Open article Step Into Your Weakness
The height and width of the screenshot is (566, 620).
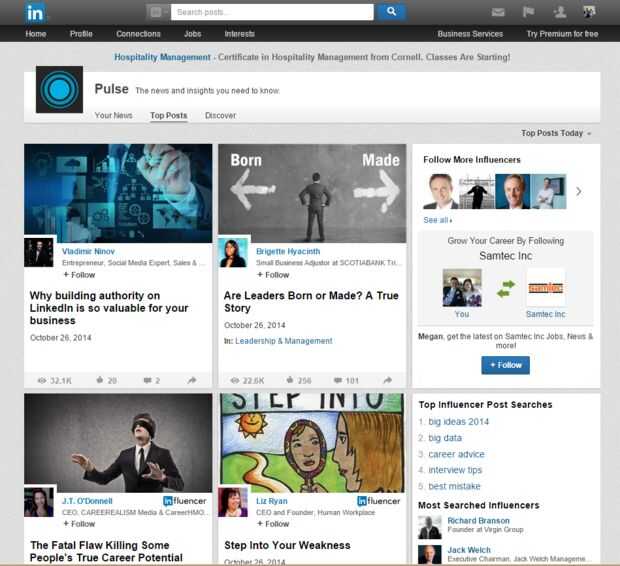click(x=287, y=545)
